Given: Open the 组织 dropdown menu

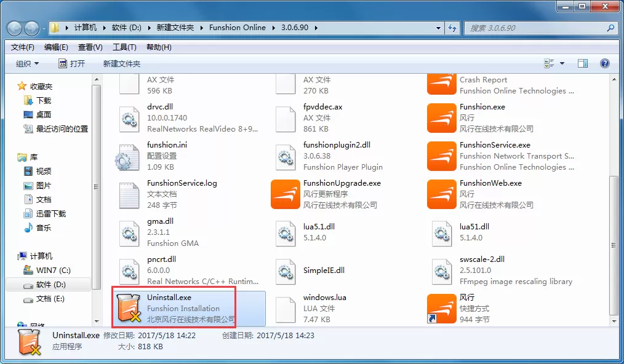Looking at the screenshot, I should [27, 64].
